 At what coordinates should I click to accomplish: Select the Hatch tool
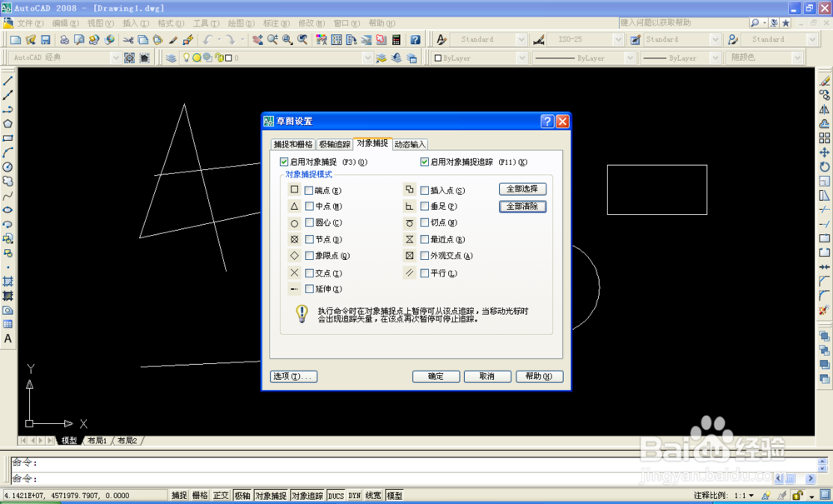pos(8,282)
